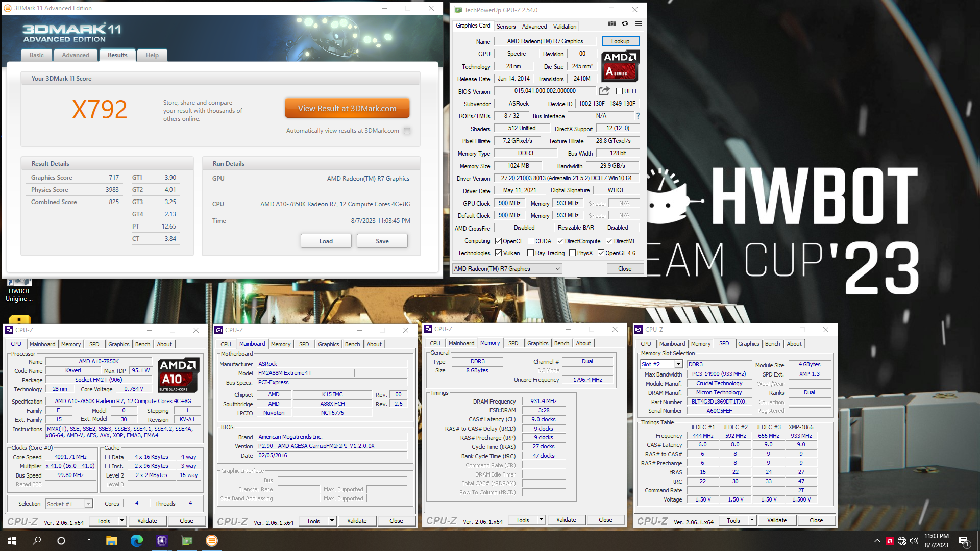Switch to the Basic tab in 3DMark
Image resolution: width=980 pixels, height=551 pixels.
click(37, 55)
